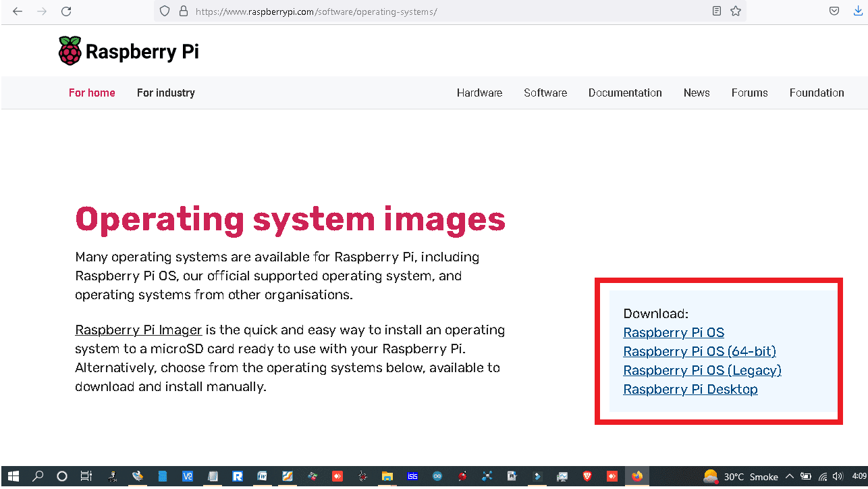The width and height of the screenshot is (868, 489).
Task: Open tracking protection shield icon
Action: click(164, 11)
